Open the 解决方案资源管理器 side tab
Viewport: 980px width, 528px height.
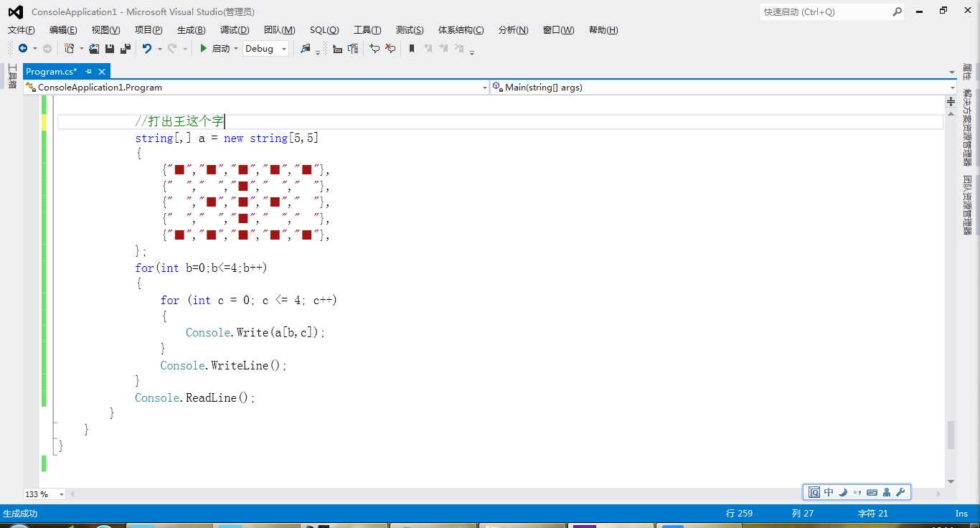pyautogui.click(x=967, y=128)
